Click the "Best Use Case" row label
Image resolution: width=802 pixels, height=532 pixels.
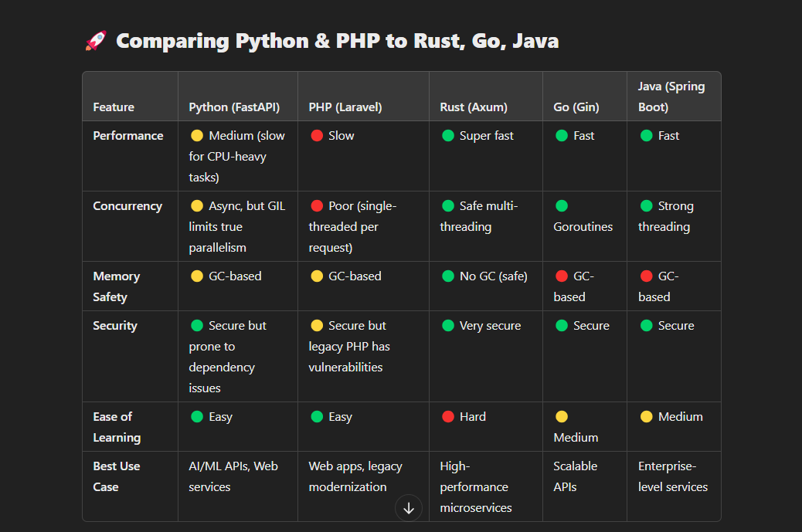116,476
